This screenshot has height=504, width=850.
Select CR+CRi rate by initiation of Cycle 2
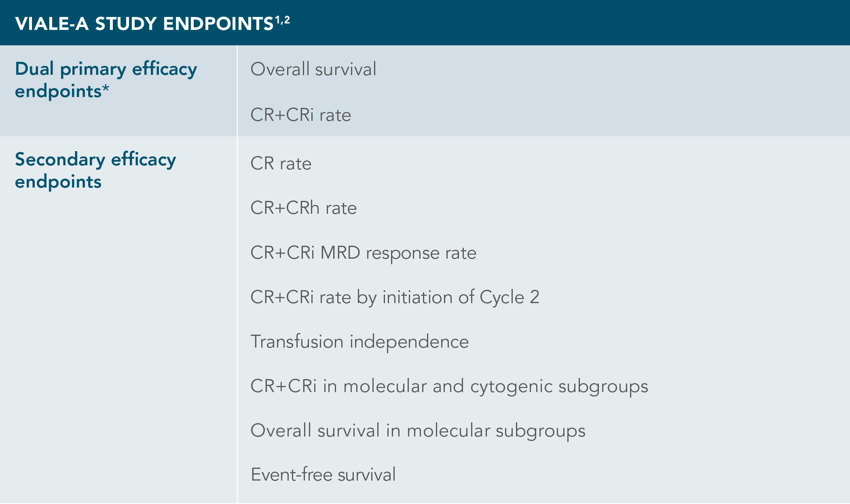click(395, 297)
